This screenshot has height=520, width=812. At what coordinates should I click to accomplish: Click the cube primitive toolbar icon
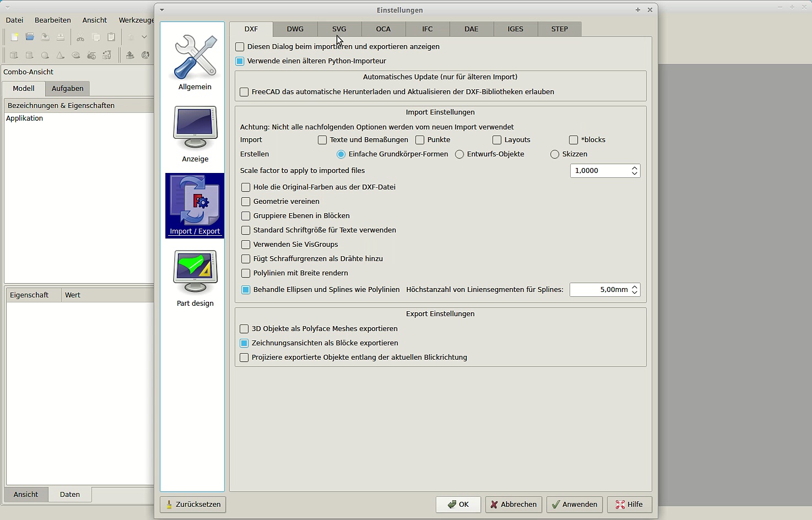[x=14, y=55]
